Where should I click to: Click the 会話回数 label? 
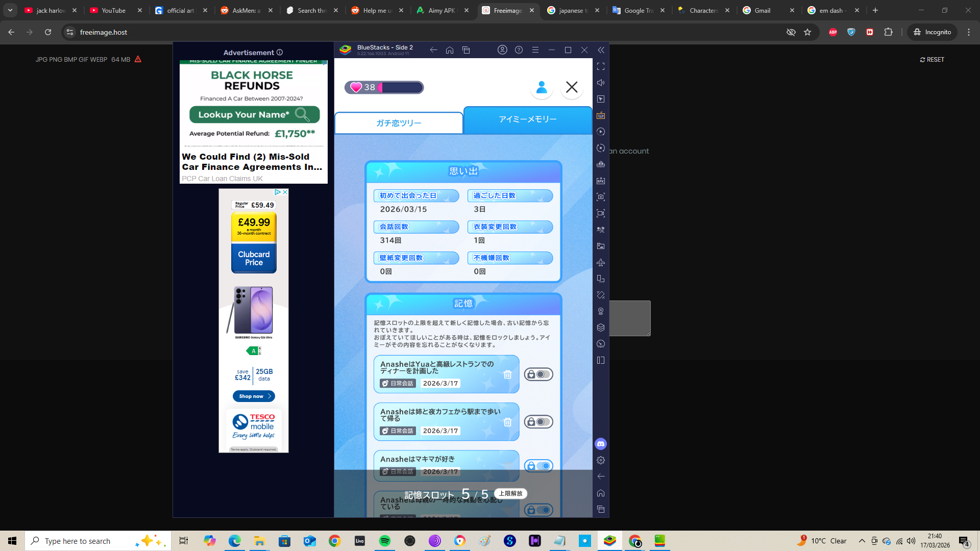click(394, 227)
